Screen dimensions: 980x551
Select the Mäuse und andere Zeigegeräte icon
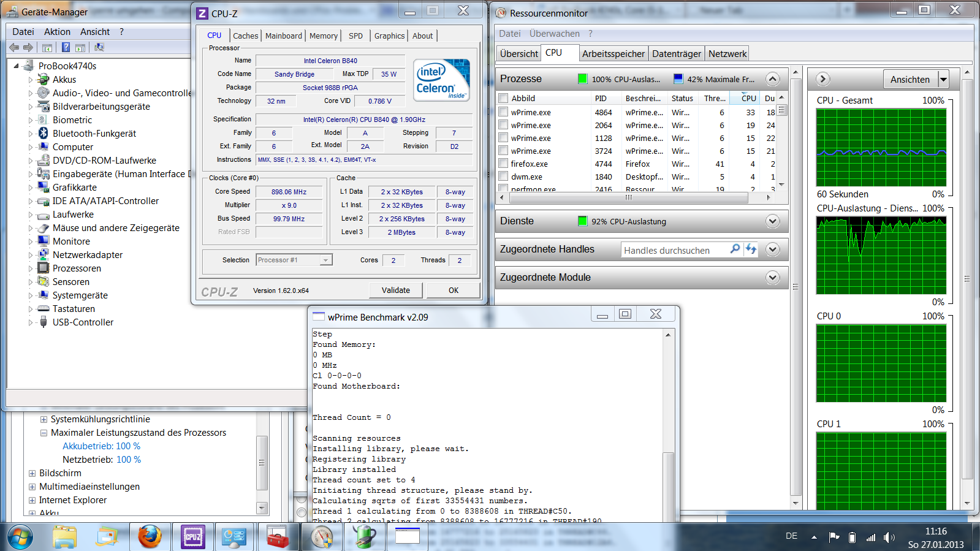[43, 228]
